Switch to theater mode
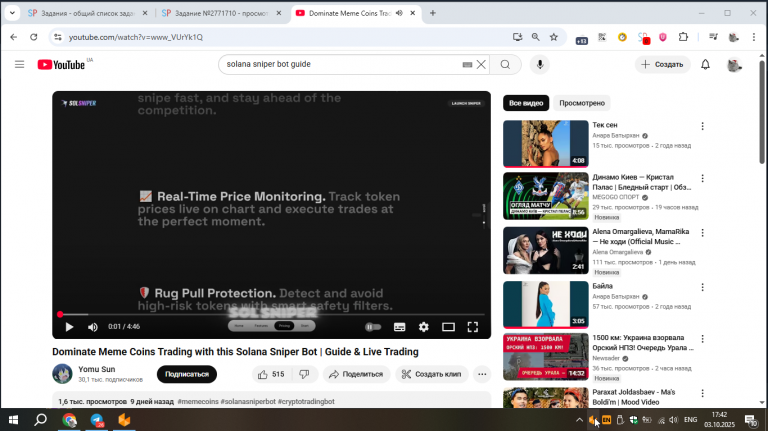 coord(448,327)
